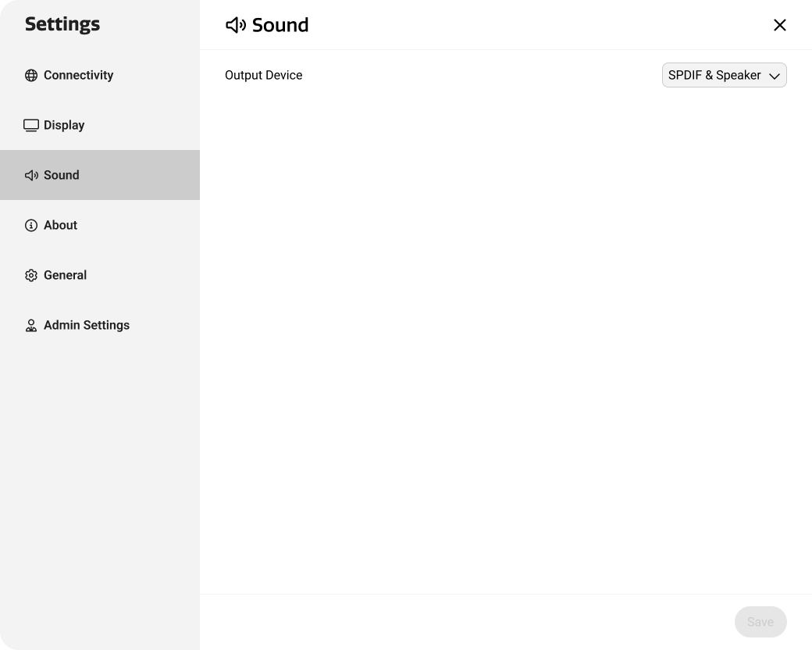Close the Settings window with the X
Image resolution: width=812 pixels, height=650 pixels.
(x=779, y=24)
